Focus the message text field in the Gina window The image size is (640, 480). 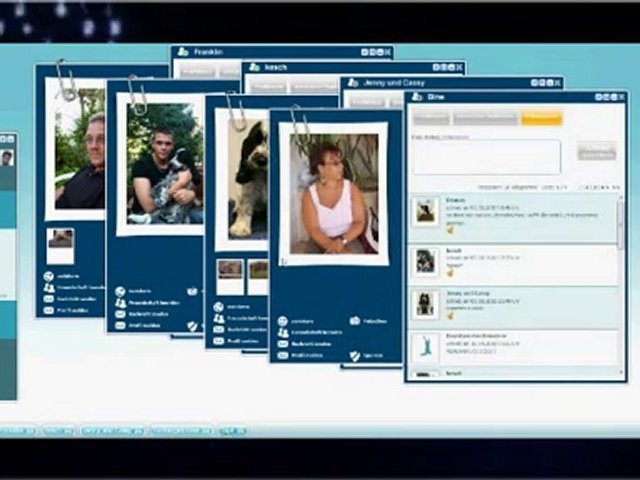(x=486, y=156)
